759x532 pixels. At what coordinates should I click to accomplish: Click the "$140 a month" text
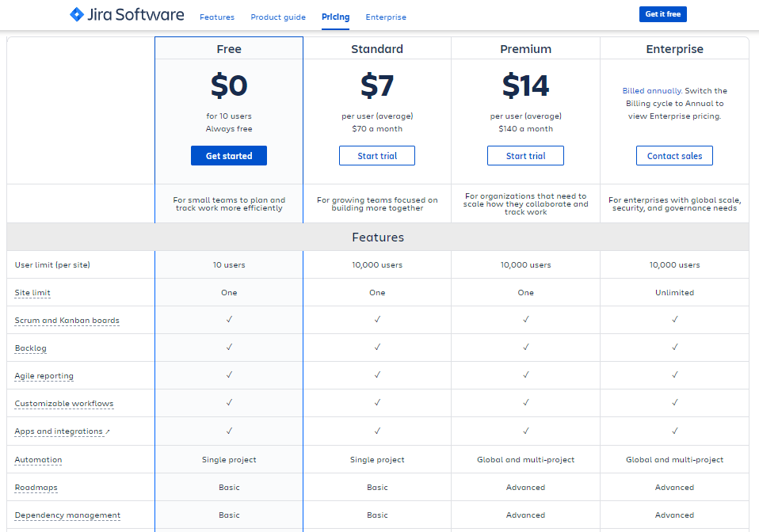pyautogui.click(x=526, y=129)
